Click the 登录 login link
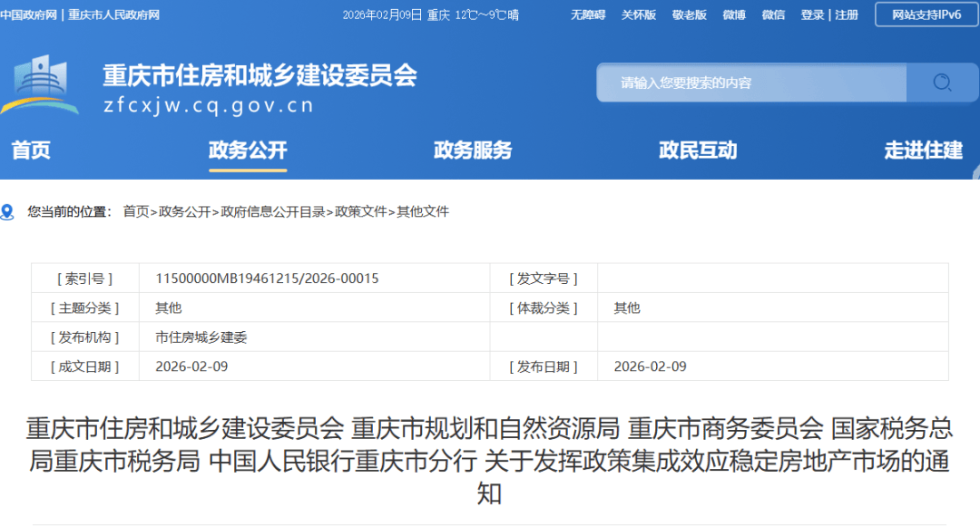 812,15
